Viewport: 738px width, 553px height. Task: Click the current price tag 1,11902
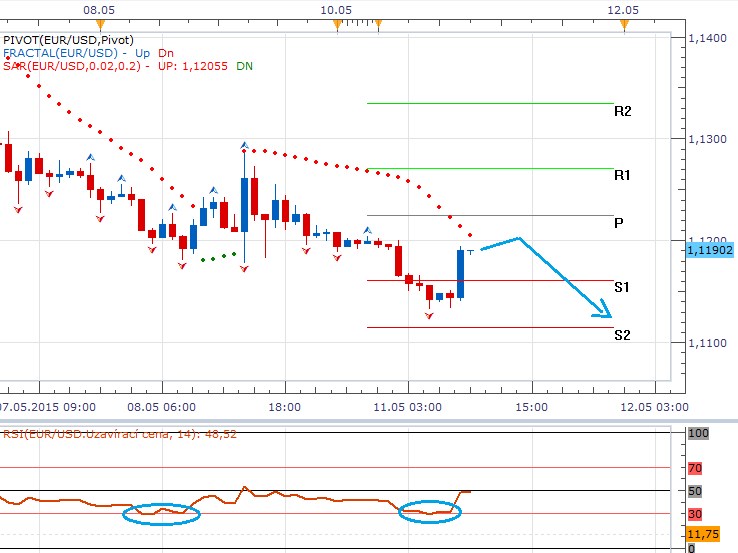tap(711, 250)
